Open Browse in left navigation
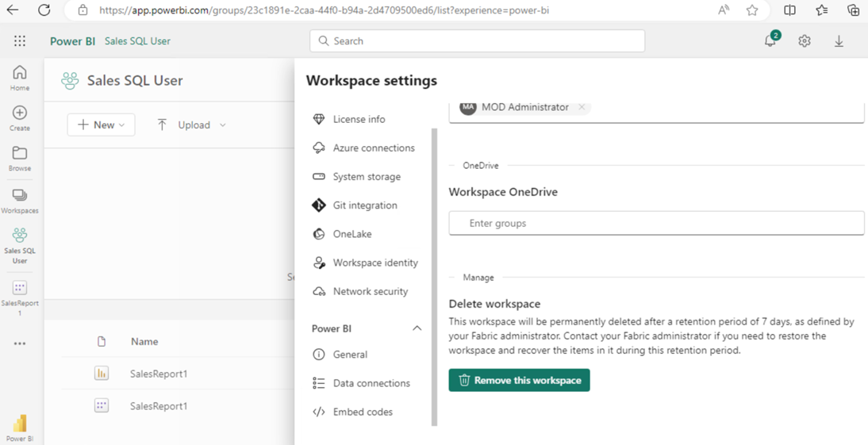This screenshot has height=445, width=868. point(19,159)
